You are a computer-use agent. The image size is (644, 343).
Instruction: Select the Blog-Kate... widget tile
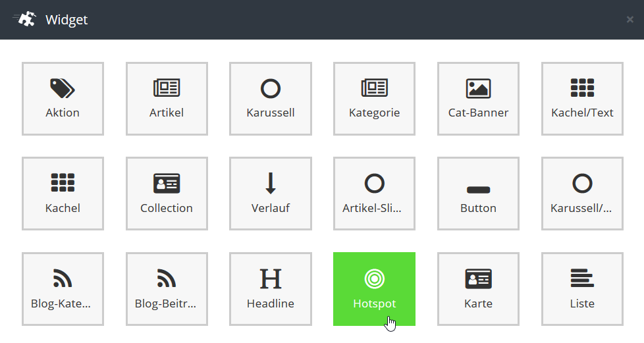point(63,289)
